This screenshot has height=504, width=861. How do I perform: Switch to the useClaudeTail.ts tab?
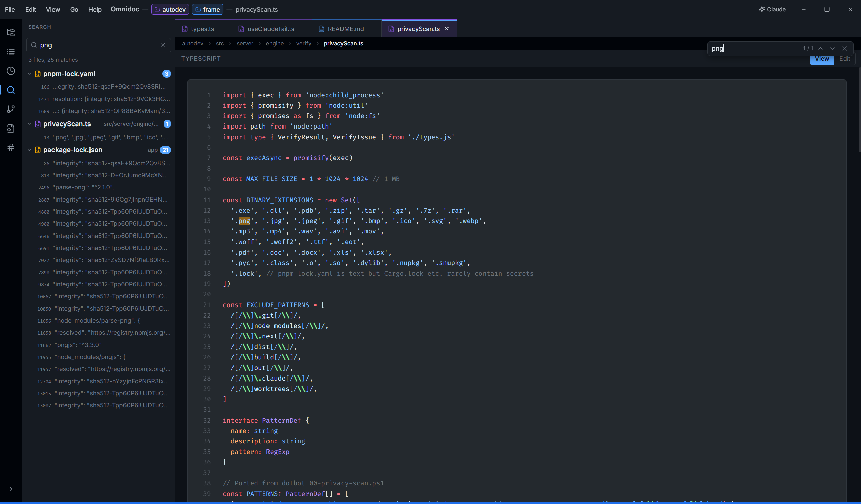271,29
